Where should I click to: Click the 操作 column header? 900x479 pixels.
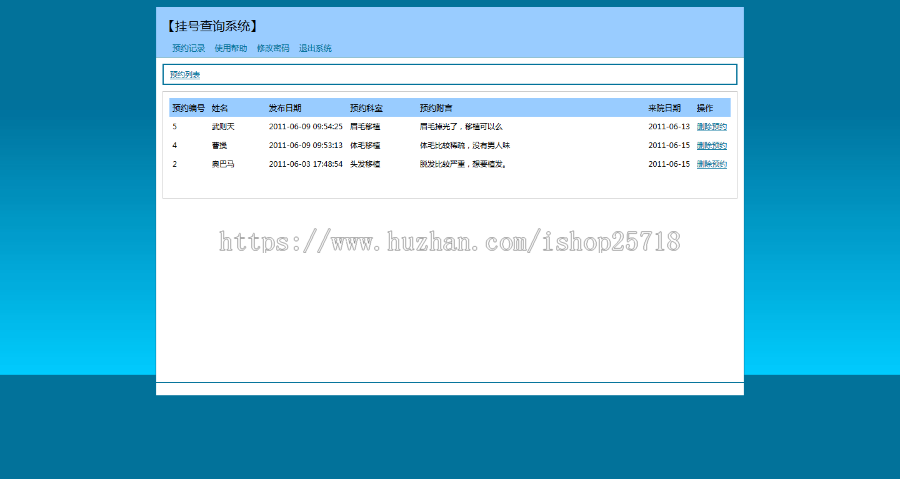tap(705, 108)
